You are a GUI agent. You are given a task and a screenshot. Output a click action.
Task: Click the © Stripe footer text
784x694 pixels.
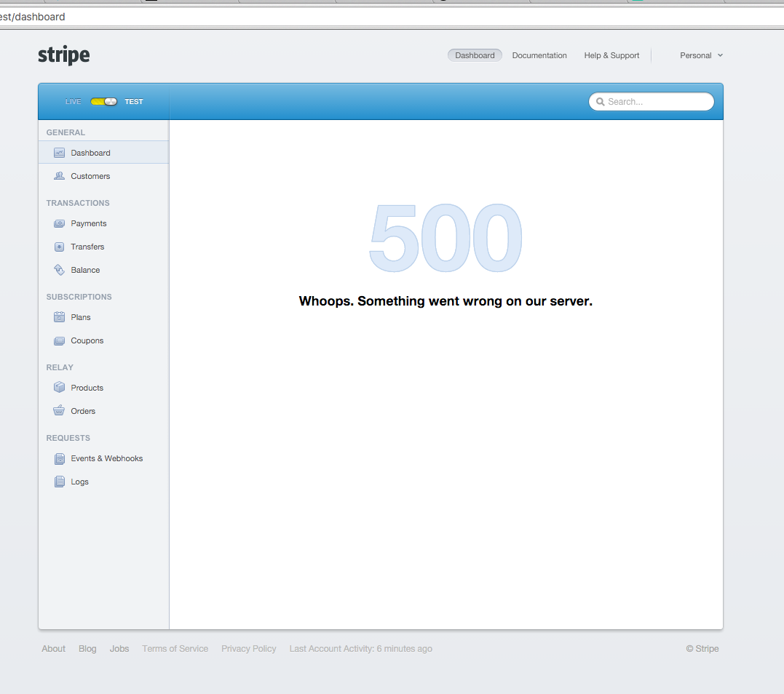click(x=702, y=648)
